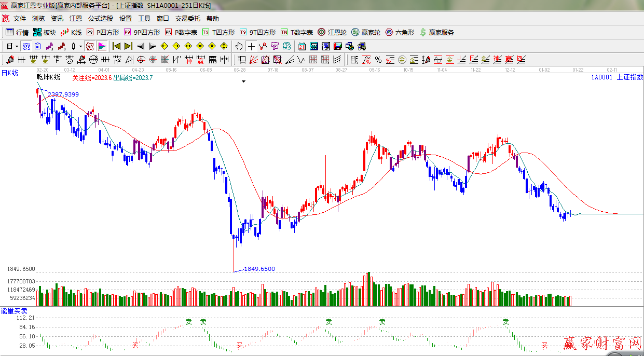The width and height of the screenshot is (644, 356).
Task: Click the red floppy disk save icon
Action: click(338, 46)
